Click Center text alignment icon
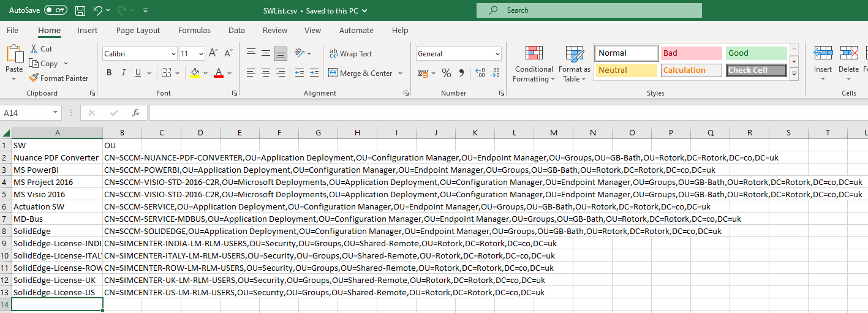Image resolution: width=868 pixels, height=313 pixels. point(266,73)
